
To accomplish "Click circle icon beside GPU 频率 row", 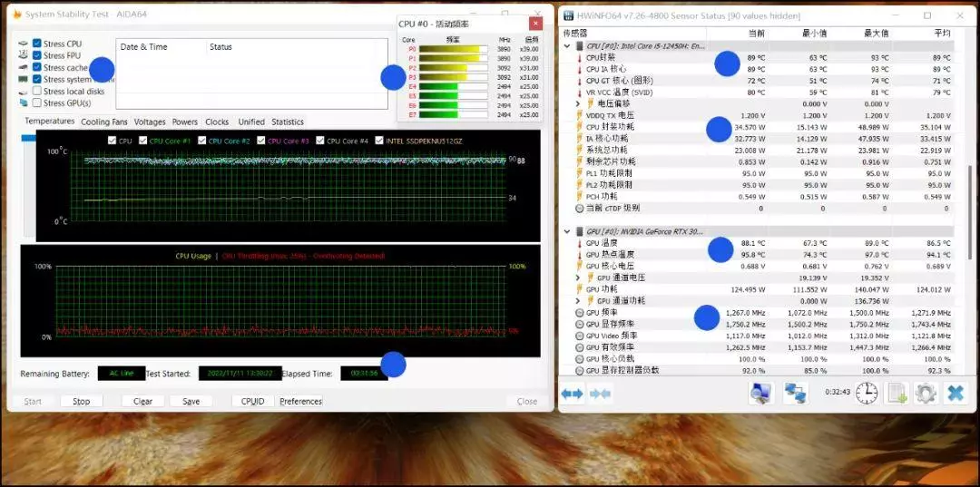I will 579,313.
